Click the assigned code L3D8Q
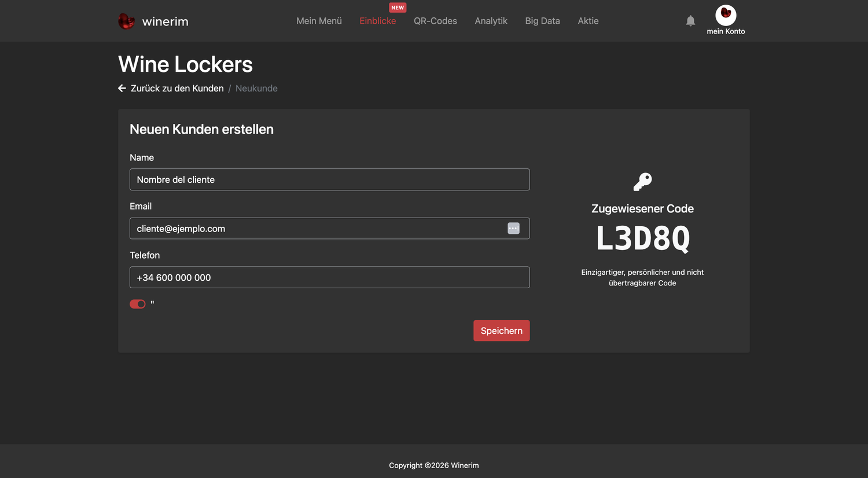868x478 pixels. [642, 238]
